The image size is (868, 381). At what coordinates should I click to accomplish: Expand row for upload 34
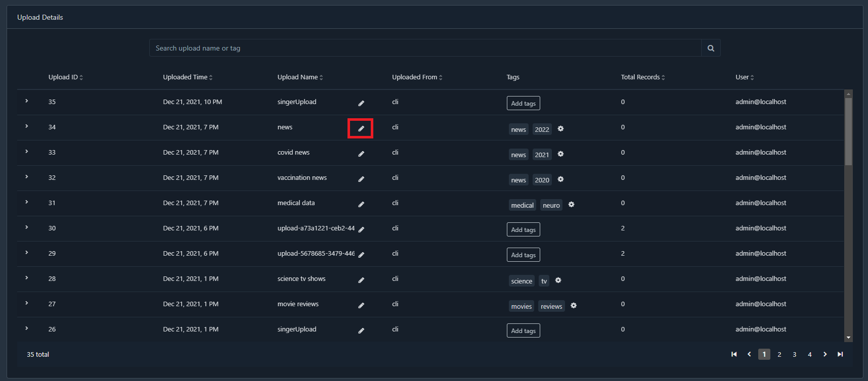point(27,126)
